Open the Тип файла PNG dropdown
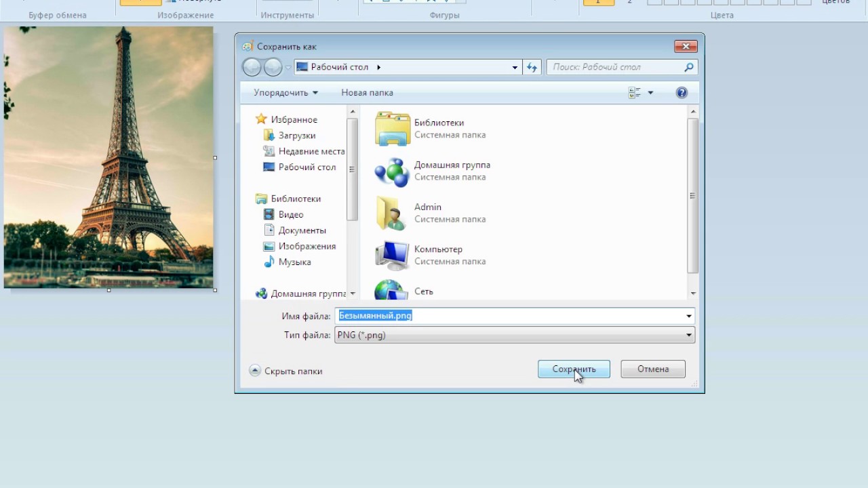The height and width of the screenshot is (488, 868). pos(515,335)
